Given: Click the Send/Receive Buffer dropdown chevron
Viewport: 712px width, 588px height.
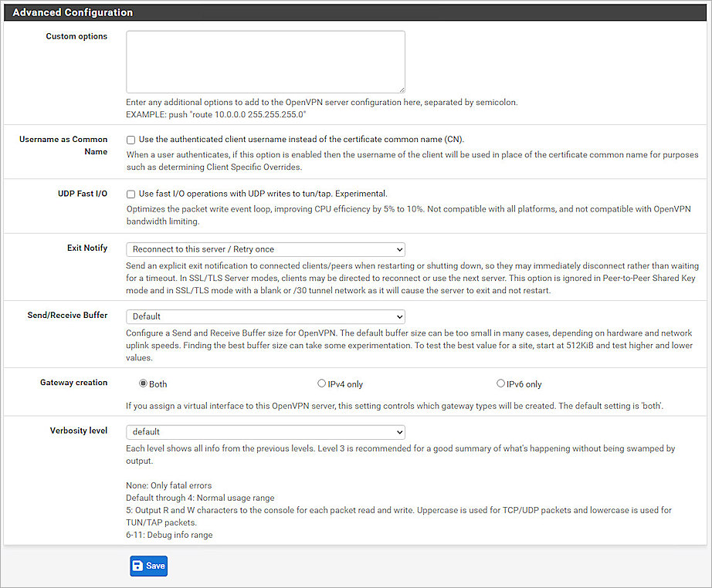Looking at the screenshot, I should (x=397, y=316).
